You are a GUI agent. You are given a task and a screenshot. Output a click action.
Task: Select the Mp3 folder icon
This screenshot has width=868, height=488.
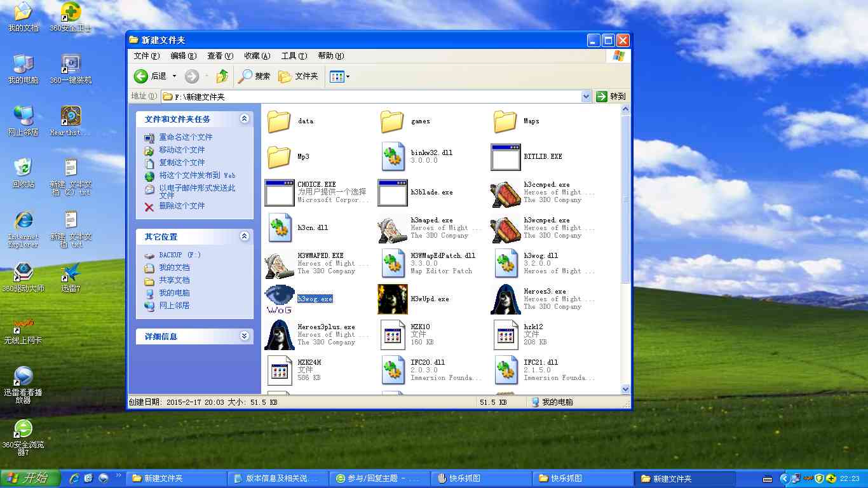[279, 156]
